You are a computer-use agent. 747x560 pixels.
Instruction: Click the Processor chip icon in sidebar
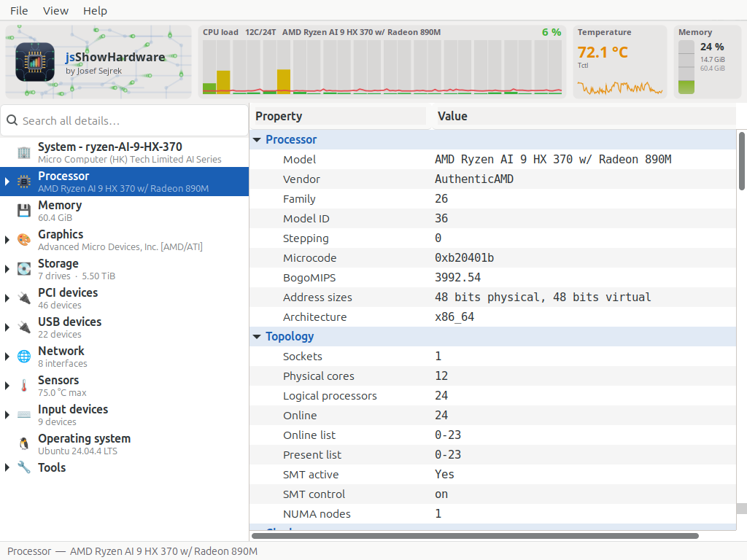pos(24,182)
